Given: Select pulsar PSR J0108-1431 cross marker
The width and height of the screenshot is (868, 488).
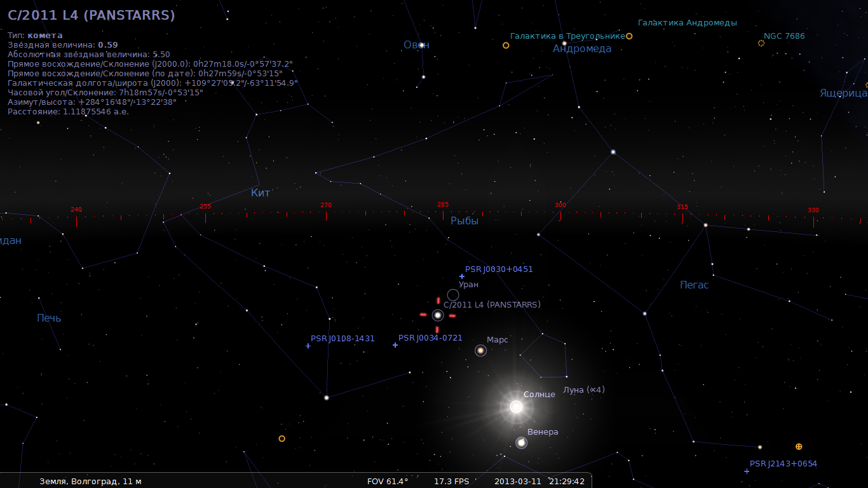Looking at the screenshot, I should [308, 346].
